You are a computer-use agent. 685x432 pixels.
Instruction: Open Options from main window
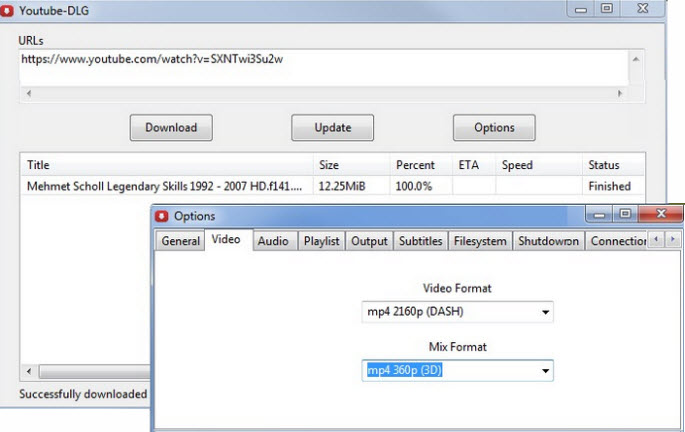(x=494, y=128)
